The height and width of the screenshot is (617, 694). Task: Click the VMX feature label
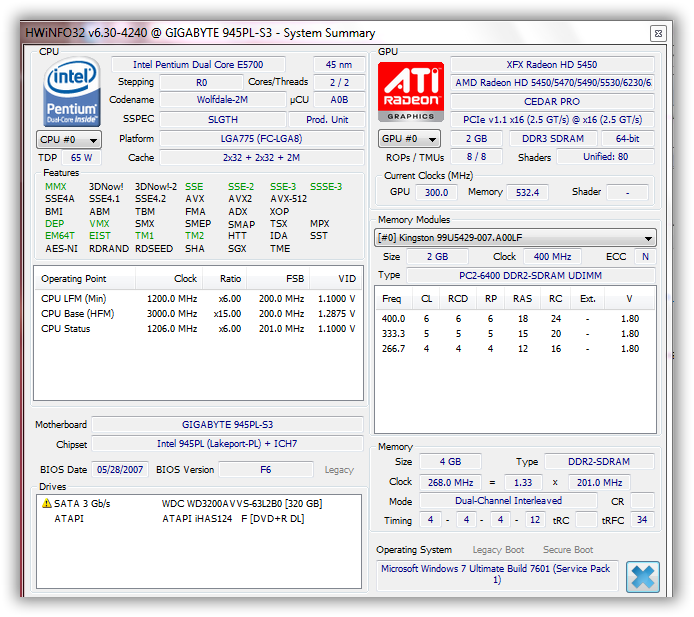(99, 224)
